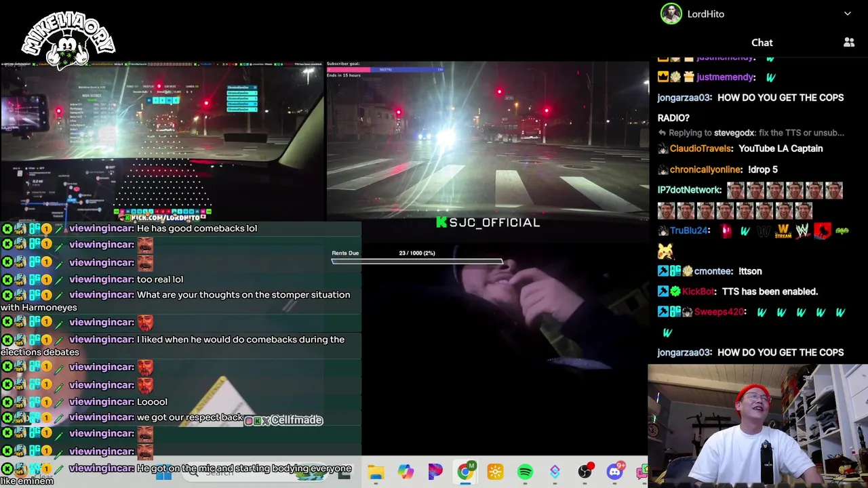Open cmontee user profile in chat

click(x=713, y=271)
